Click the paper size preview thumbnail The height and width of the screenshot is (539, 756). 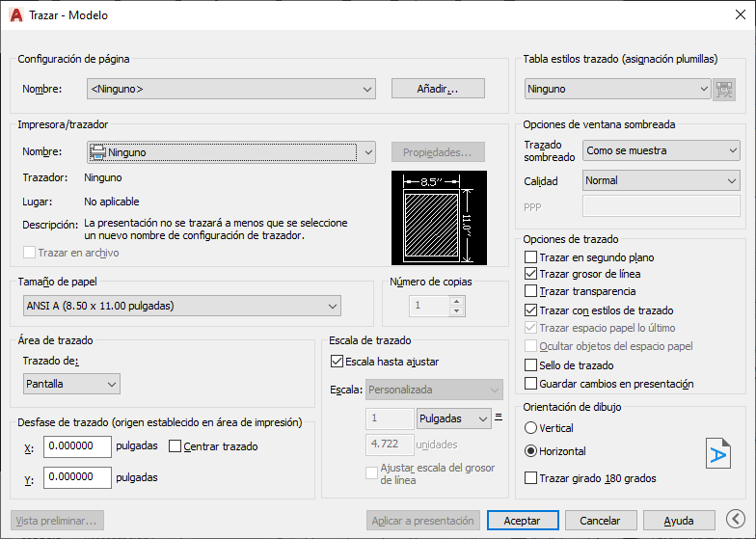click(x=440, y=218)
